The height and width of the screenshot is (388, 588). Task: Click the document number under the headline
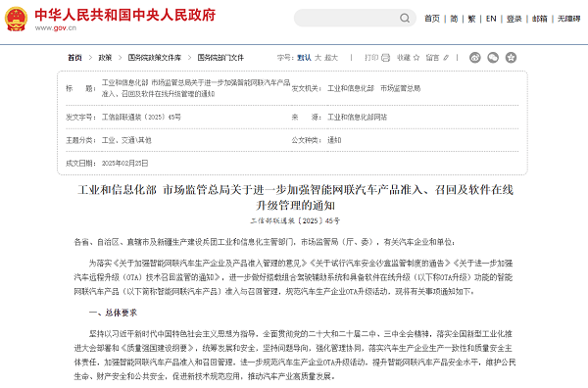click(295, 220)
